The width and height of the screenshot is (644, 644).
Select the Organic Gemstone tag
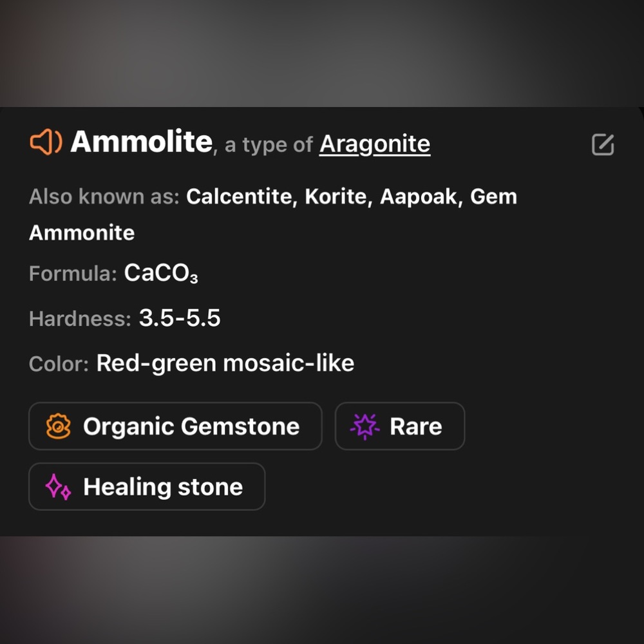pos(175,426)
